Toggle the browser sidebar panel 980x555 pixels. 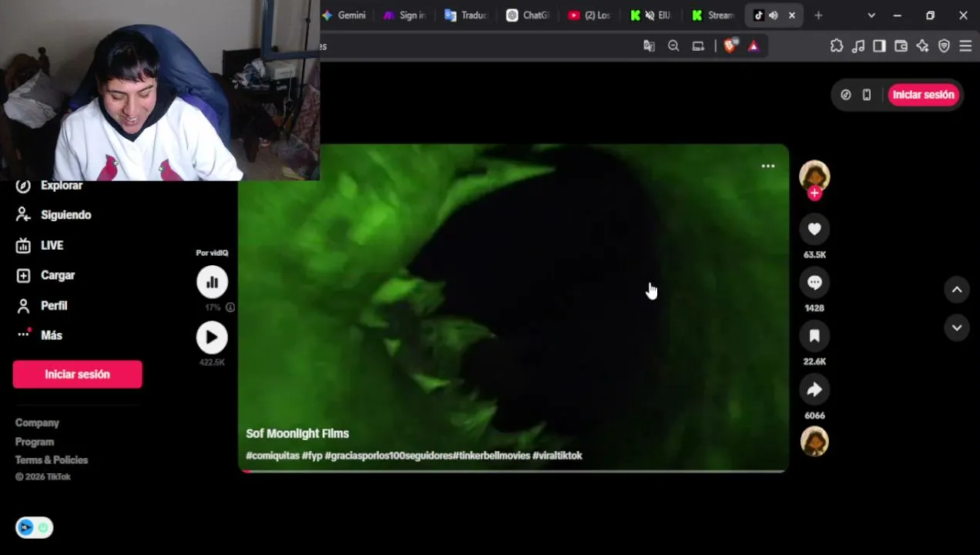(879, 46)
